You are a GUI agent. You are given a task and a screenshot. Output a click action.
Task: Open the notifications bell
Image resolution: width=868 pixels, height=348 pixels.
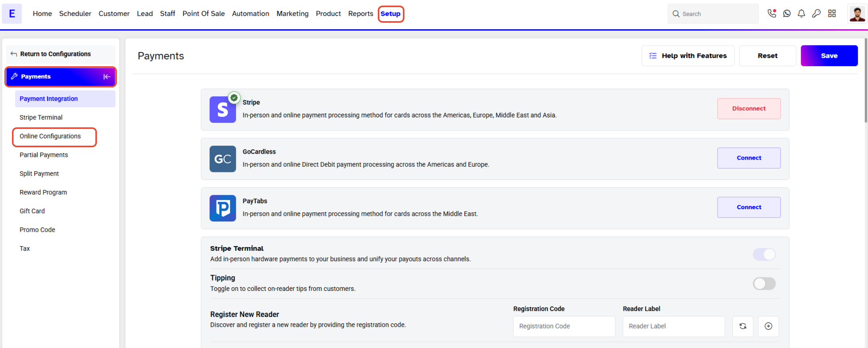click(801, 14)
